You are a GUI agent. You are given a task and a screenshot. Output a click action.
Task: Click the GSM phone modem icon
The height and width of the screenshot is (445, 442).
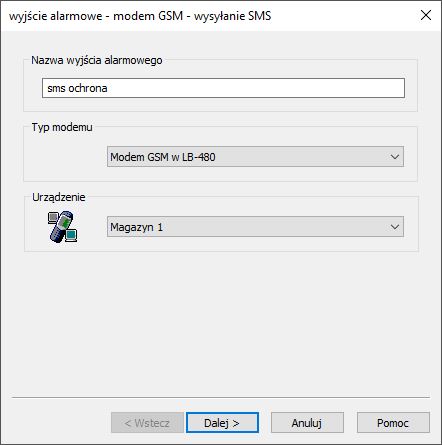[63, 226]
